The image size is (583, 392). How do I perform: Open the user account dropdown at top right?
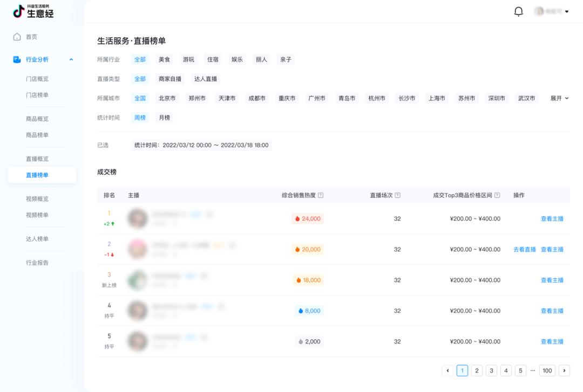click(551, 11)
